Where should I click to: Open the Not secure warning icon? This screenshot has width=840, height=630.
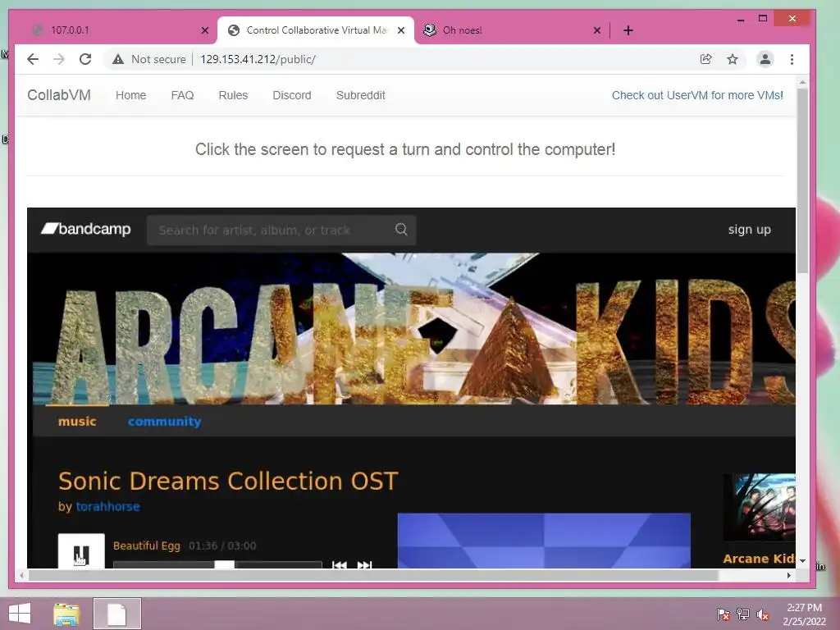pos(118,59)
